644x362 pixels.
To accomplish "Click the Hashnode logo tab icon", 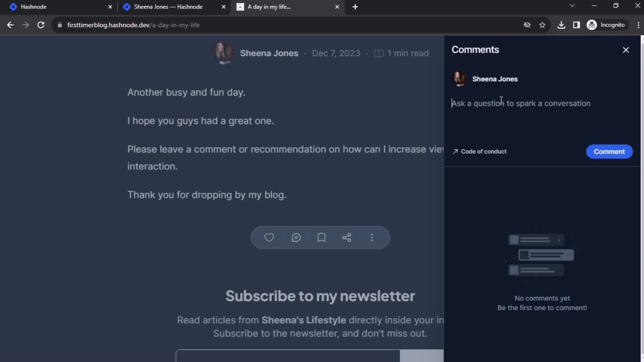I will [13, 7].
